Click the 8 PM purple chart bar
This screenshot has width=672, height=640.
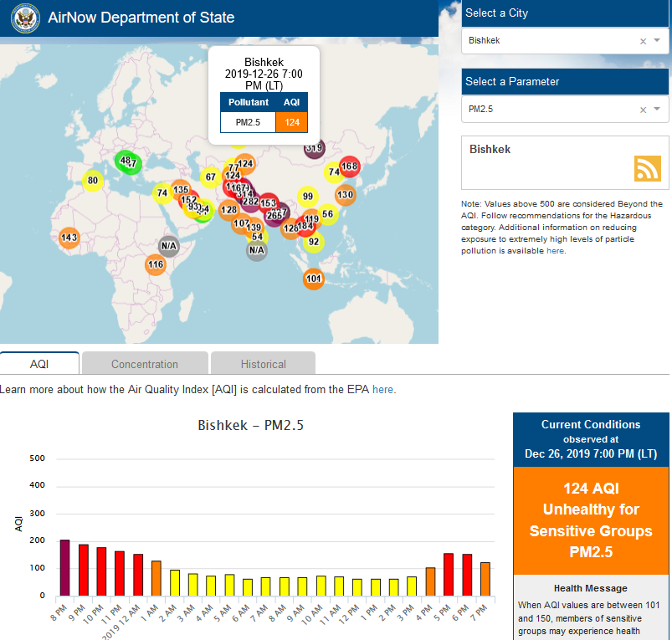64,567
